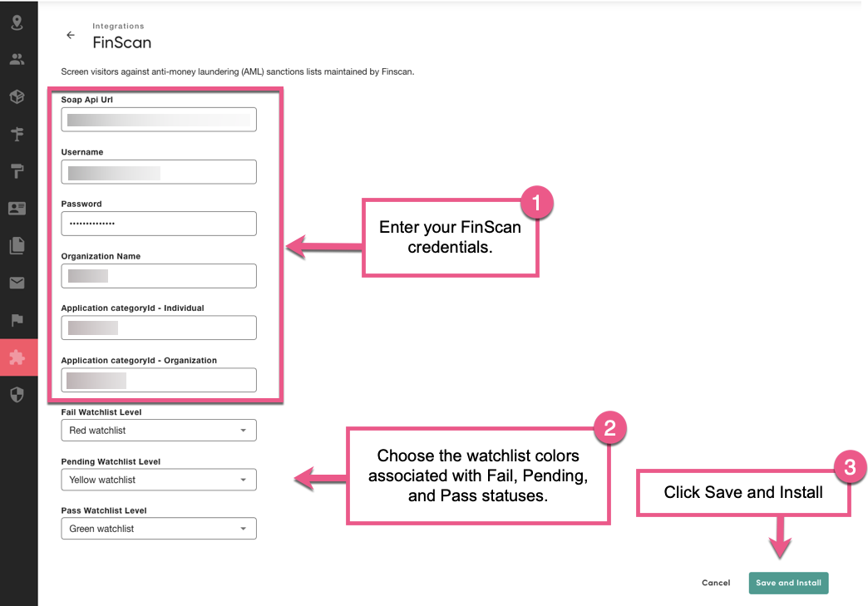Select the location pin icon in the sidebar
Image resolution: width=868 pixels, height=606 pixels.
(17, 22)
